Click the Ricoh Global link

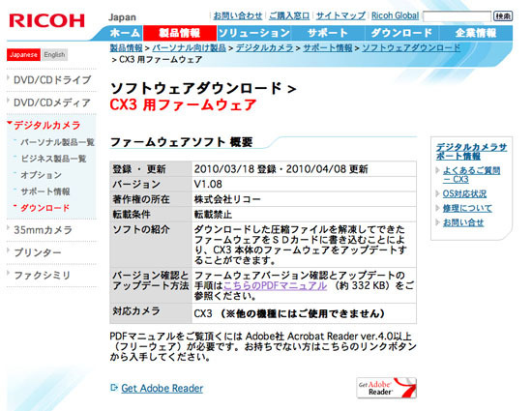pyautogui.click(x=396, y=15)
